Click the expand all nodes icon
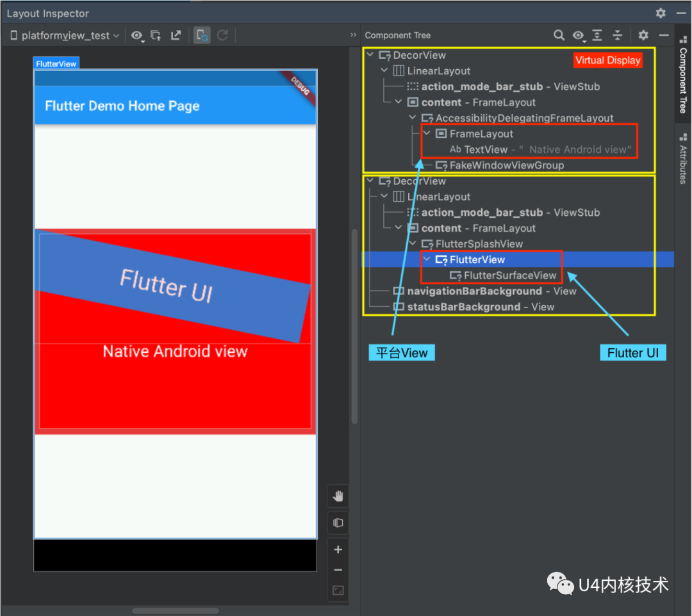This screenshot has height=616, width=692. (597, 35)
